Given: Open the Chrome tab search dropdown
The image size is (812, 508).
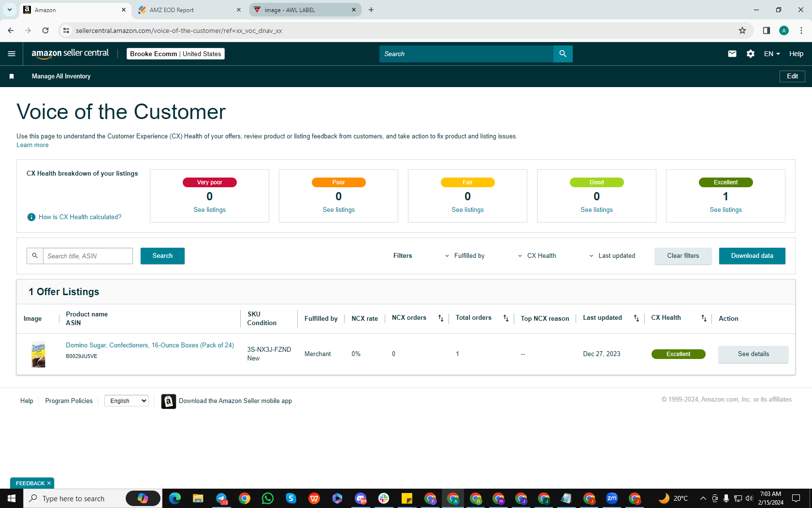Looking at the screenshot, I should (x=10, y=10).
